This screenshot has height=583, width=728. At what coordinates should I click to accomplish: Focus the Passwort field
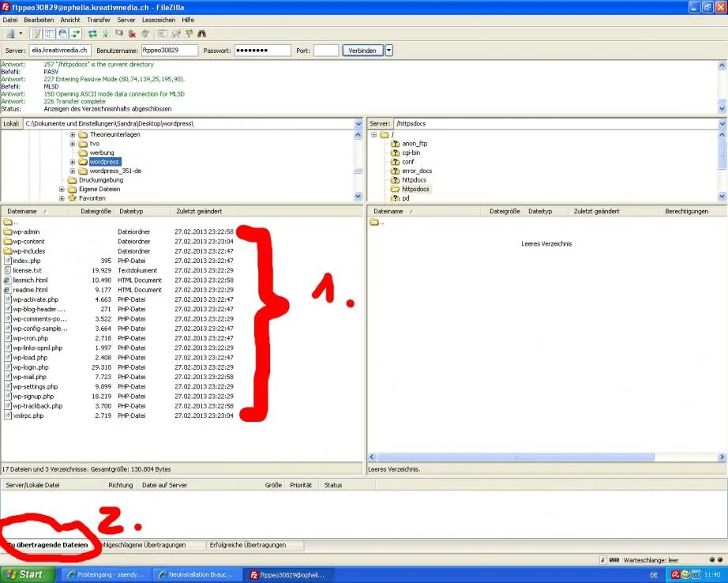[x=262, y=51]
